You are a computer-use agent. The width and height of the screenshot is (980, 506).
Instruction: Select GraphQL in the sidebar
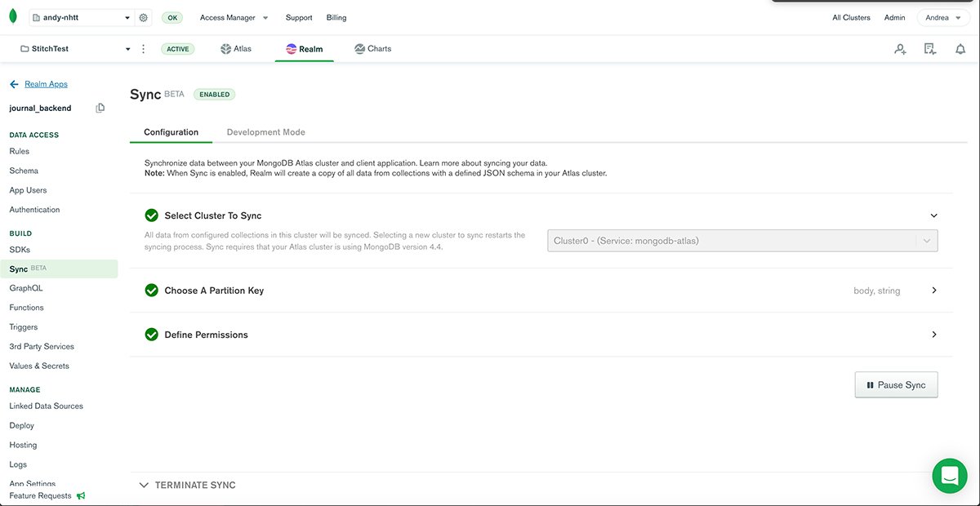tap(26, 288)
